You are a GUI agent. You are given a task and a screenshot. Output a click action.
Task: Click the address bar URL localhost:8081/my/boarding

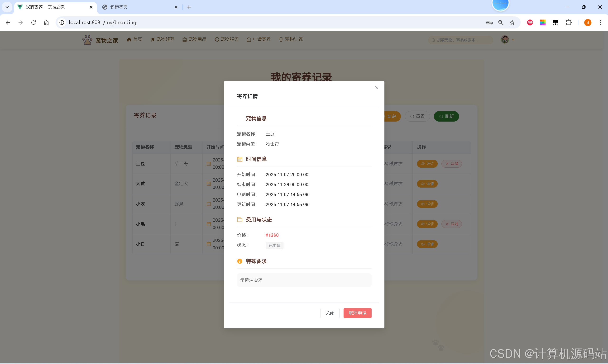[103, 23]
